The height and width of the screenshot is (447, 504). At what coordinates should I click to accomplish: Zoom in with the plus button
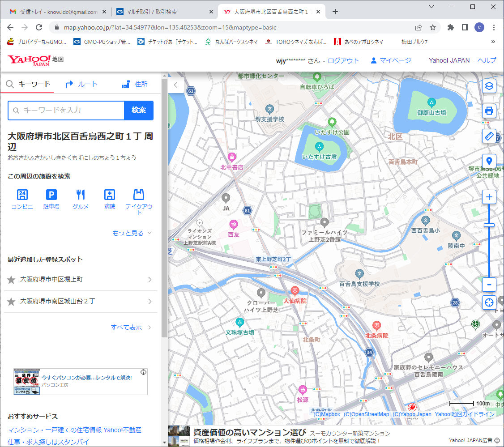489,197
